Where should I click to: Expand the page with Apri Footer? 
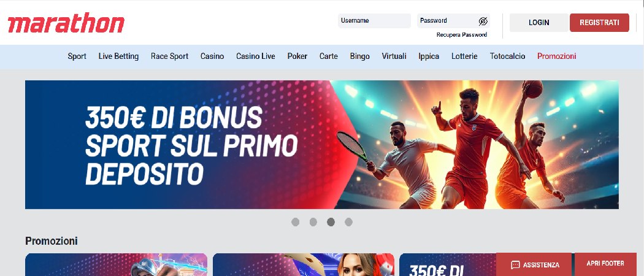pyautogui.click(x=605, y=264)
